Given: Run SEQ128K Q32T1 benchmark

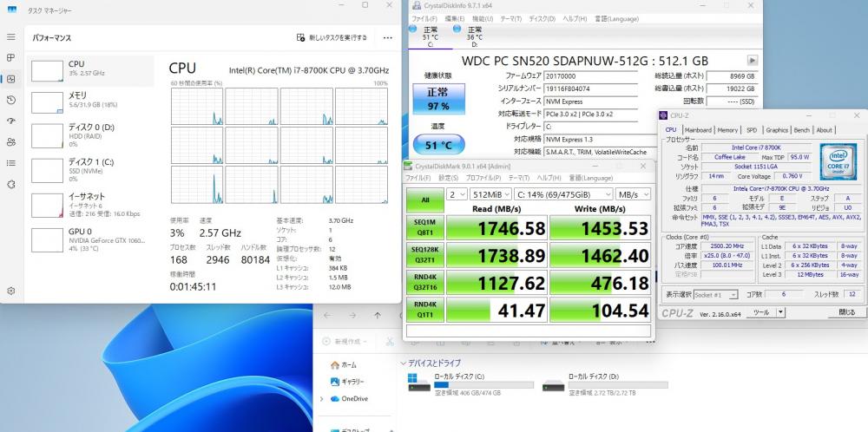Looking at the screenshot, I should [425, 255].
